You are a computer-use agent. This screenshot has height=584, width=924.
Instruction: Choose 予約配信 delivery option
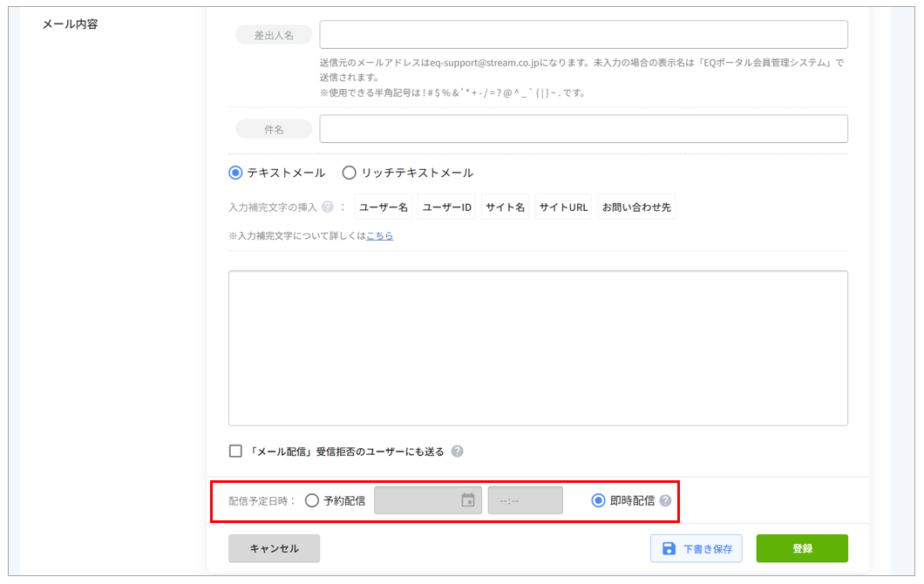pos(312,500)
